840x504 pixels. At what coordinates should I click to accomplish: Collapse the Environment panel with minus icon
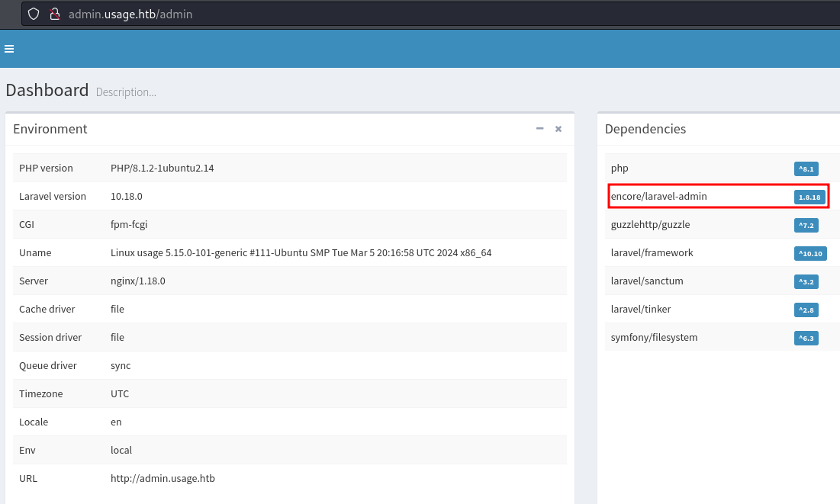point(539,129)
